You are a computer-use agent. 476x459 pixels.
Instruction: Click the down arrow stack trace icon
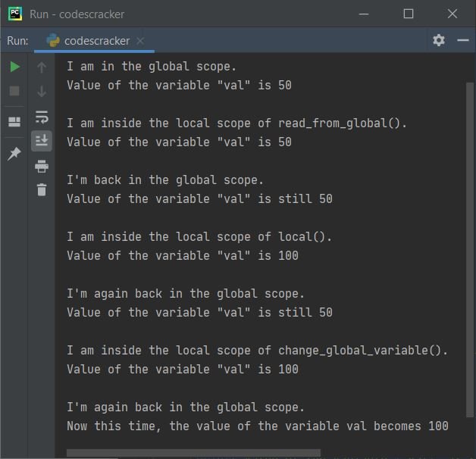tap(42, 91)
